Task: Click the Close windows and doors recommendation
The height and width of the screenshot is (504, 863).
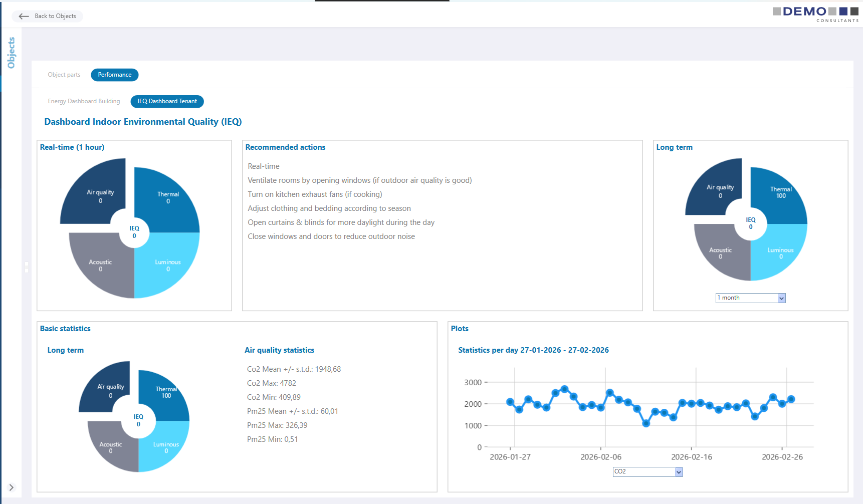Action: point(331,236)
